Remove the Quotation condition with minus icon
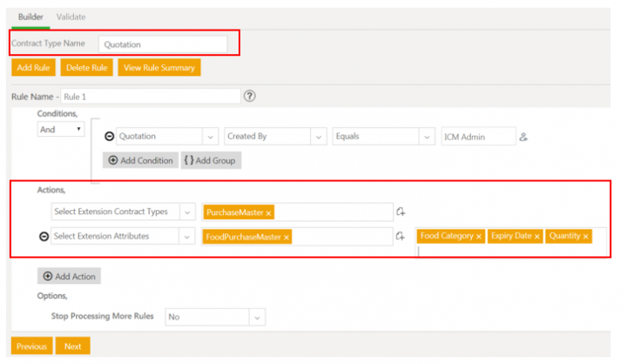This screenshot has height=364, width=627. [x=109, y=137]
